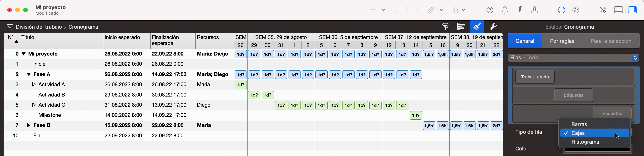Select the Milestone task row
Image resolution: width=644 pixels, height=156 pixels.
click(50, 115)
